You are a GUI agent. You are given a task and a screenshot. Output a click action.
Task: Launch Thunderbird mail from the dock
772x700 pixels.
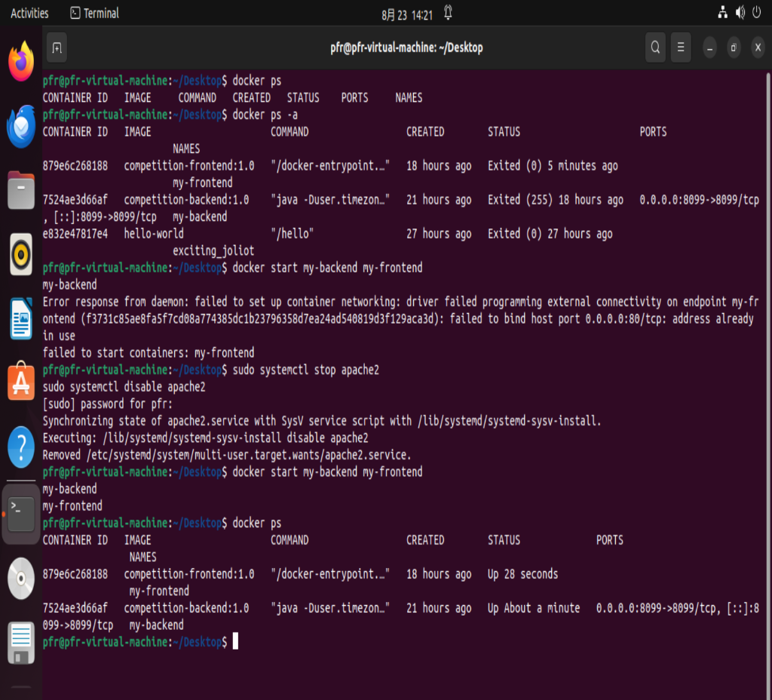point(21,127)
